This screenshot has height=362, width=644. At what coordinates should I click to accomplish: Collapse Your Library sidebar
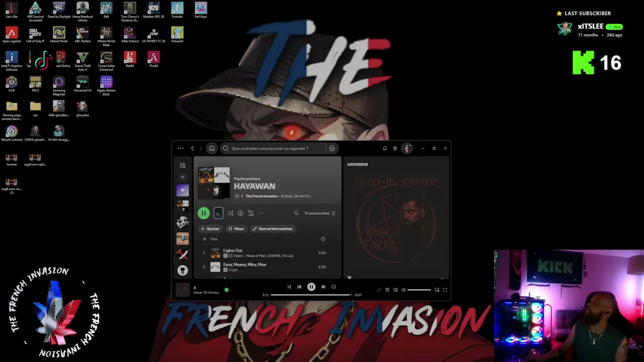(x=183, y=165)
